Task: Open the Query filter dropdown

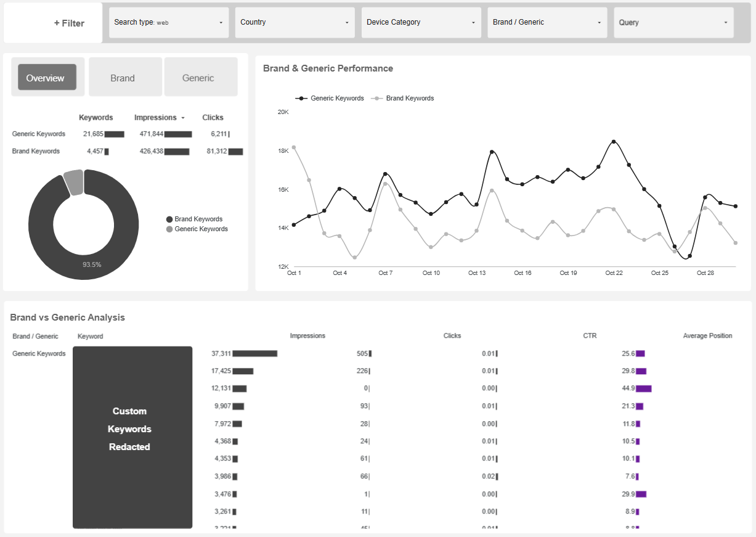Action: click(x=673, y=22)
